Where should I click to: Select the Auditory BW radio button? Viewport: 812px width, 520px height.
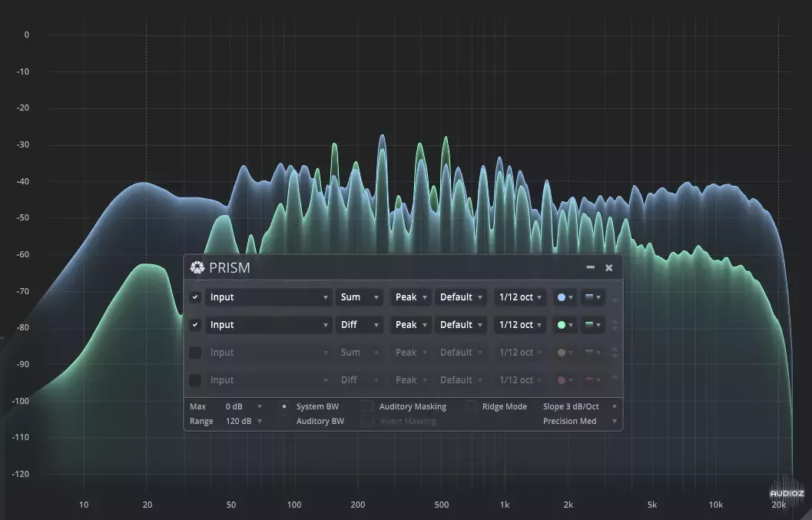pyautogui.click(x=284, y=421)
